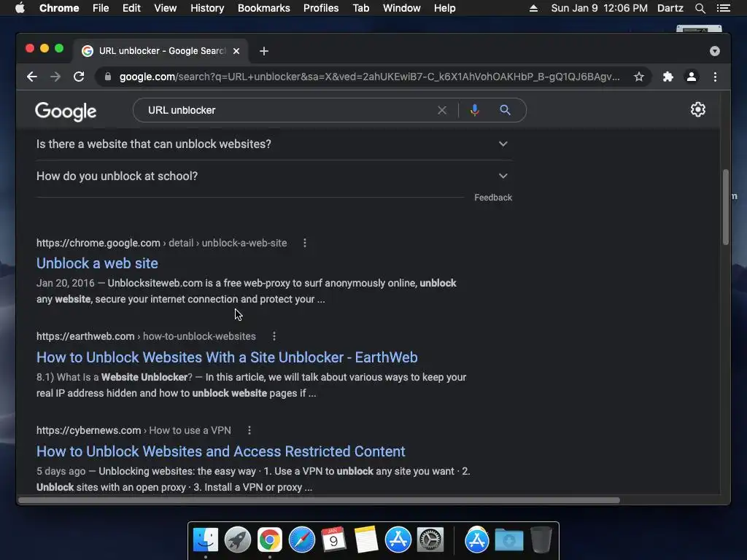This screenshot has width=747, height=560.
Task: Expand 'Is there a website that can unblock websites?'
Action: tap(272, 144)
